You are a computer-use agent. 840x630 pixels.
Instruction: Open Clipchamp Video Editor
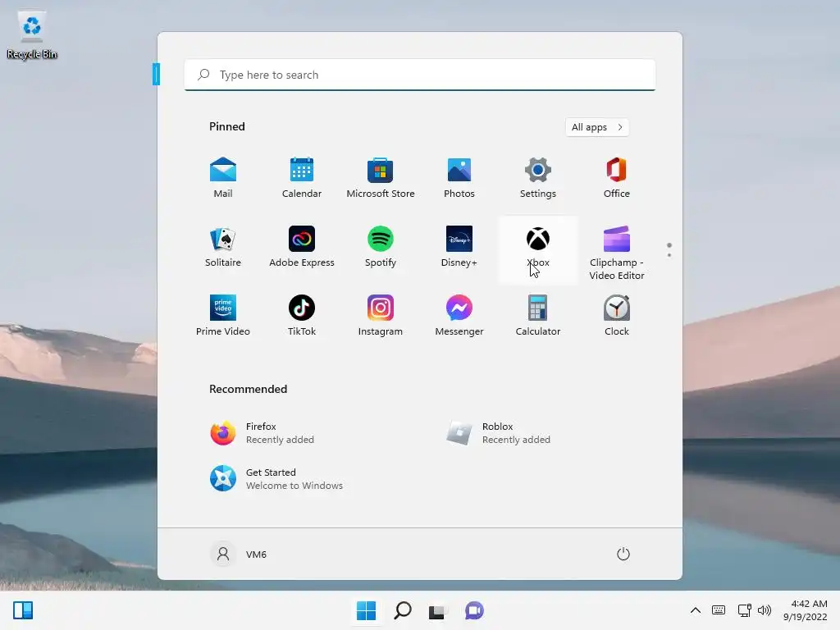coord(617,253)
